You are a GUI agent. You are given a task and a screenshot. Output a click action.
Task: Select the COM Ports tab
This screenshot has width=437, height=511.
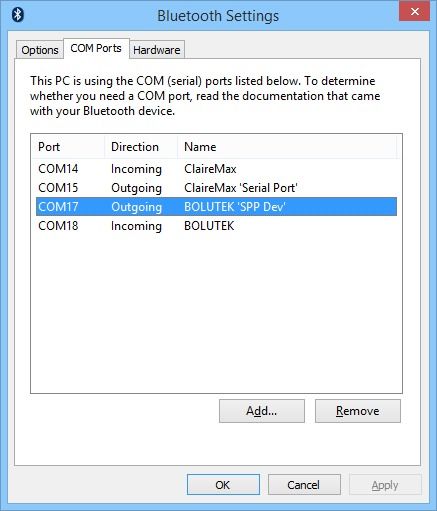coord(96,48)
